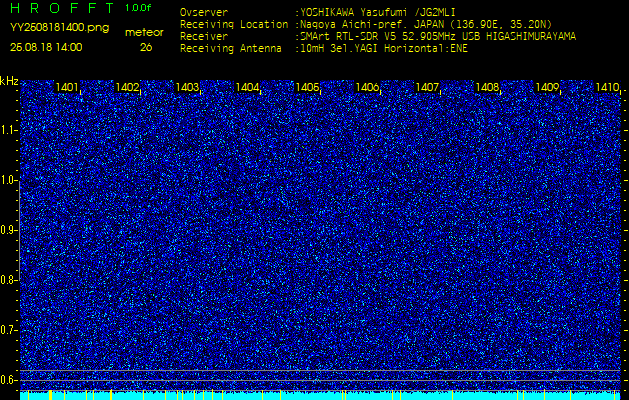Click the "meteor" label
The width and height of the screenshot is (629, 400).
click(x=144, y=33)
